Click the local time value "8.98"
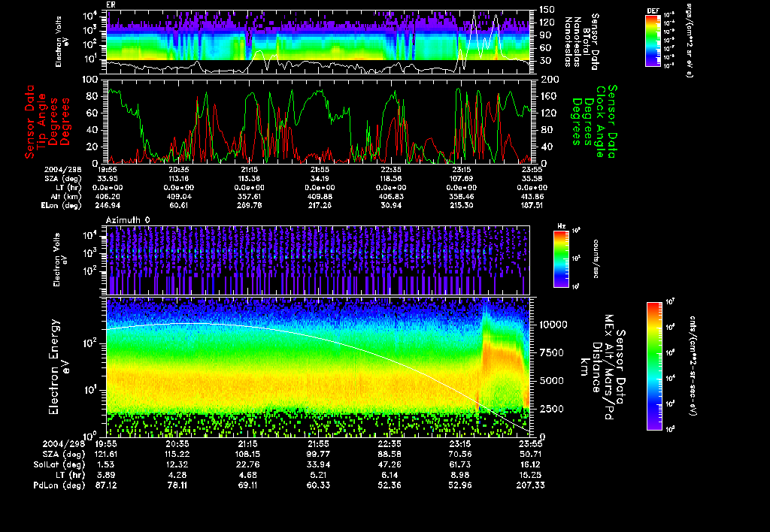Screen dimensions: 770x532 460,475
